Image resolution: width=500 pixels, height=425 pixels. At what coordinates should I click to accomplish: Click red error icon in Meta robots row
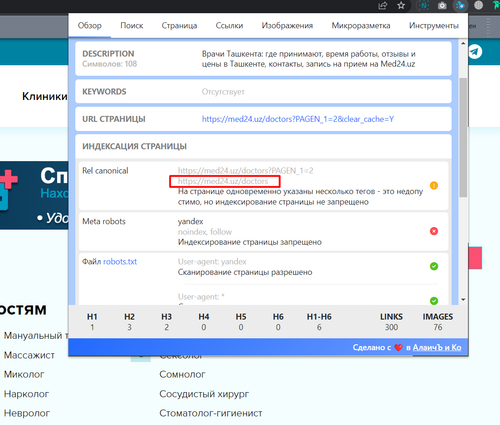click(x=434, y=231)
